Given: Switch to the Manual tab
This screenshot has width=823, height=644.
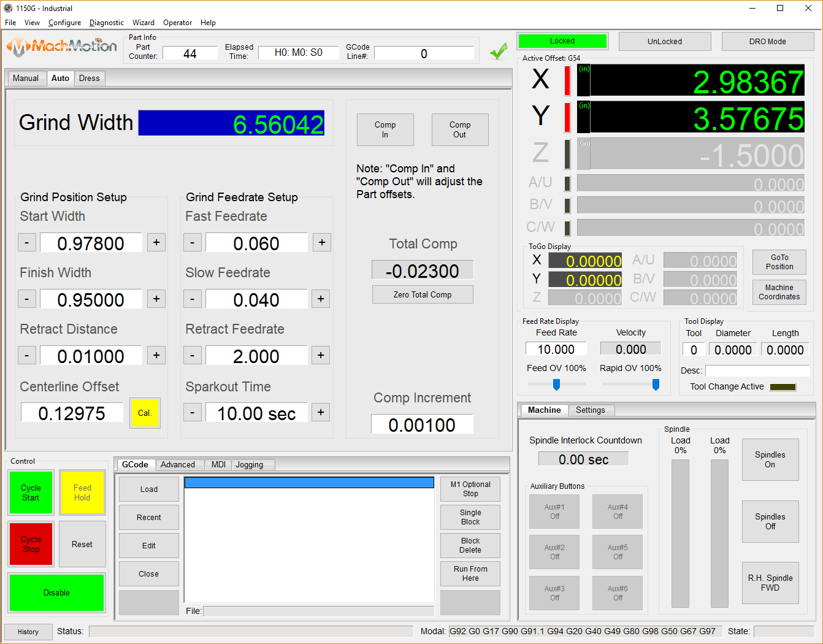Looking at the screenshot, I should pyautogui.click(x=26, y=79).
